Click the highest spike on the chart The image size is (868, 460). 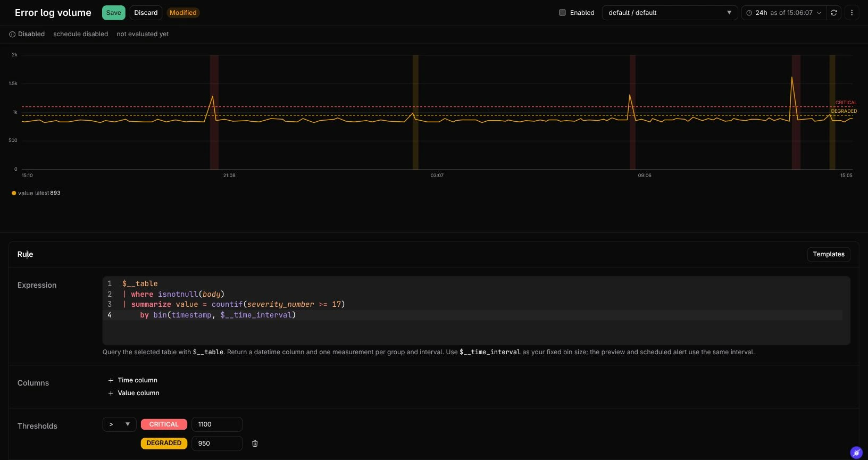pyautogui.click(x=792, y=78)
